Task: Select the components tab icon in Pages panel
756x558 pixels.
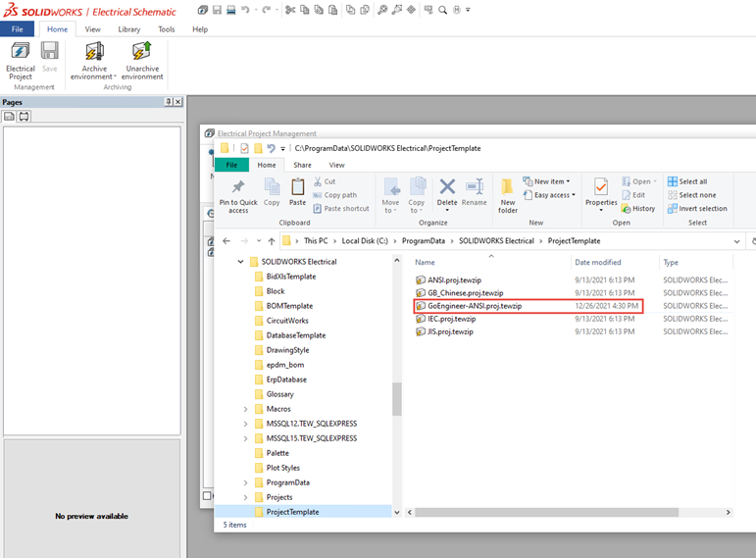Action: coord(25,117)
